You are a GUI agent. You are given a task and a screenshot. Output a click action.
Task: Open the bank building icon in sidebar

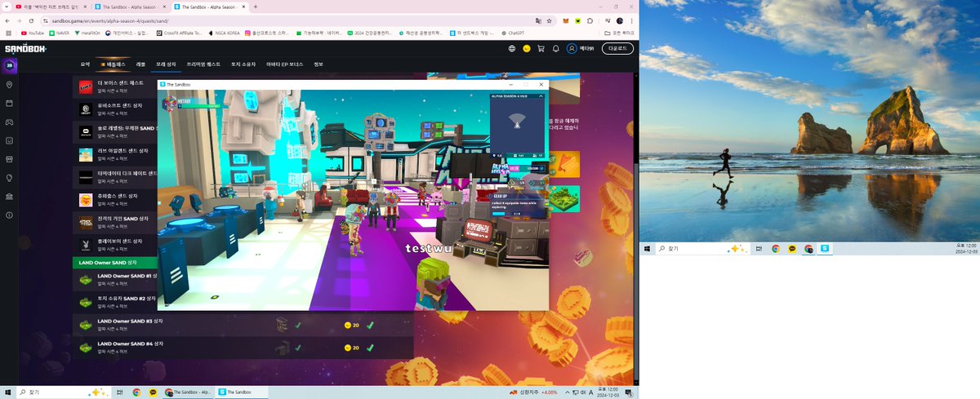pos(9,197)
